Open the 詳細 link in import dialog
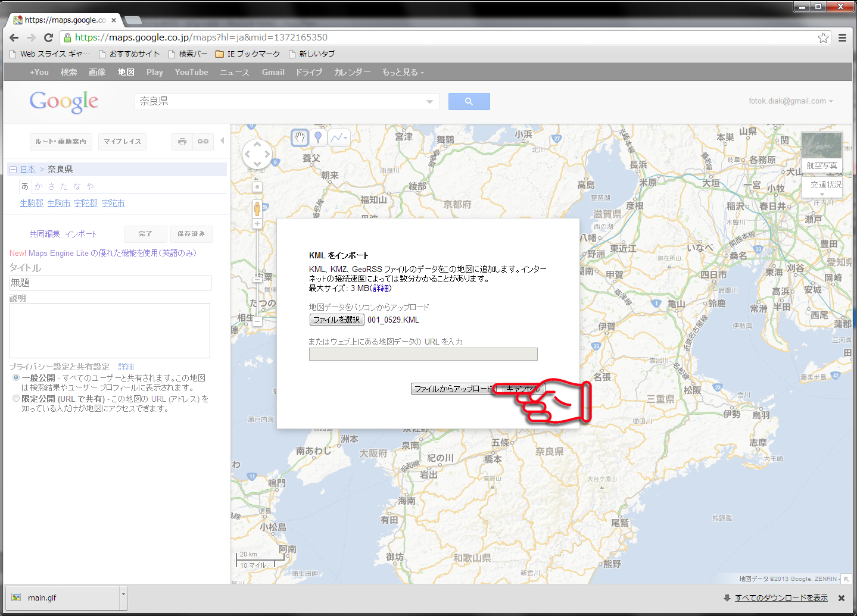The height and width of the screenshot is (616, 857). click(381, 288)
